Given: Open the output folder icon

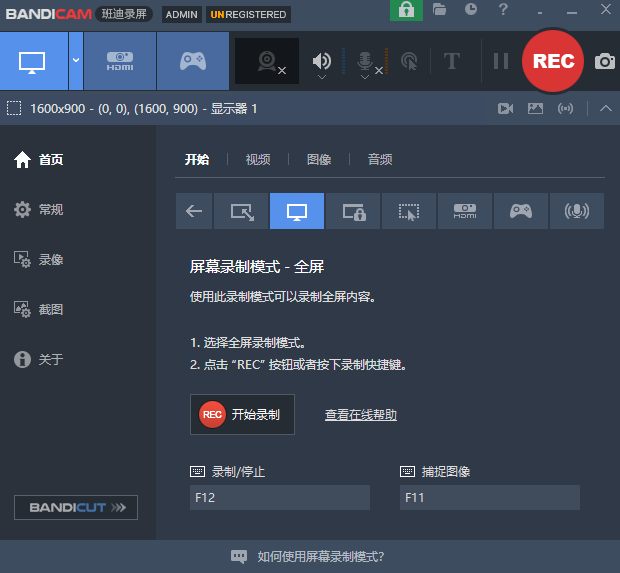Looking at the screenshot, I should click(x=439, y=9).
